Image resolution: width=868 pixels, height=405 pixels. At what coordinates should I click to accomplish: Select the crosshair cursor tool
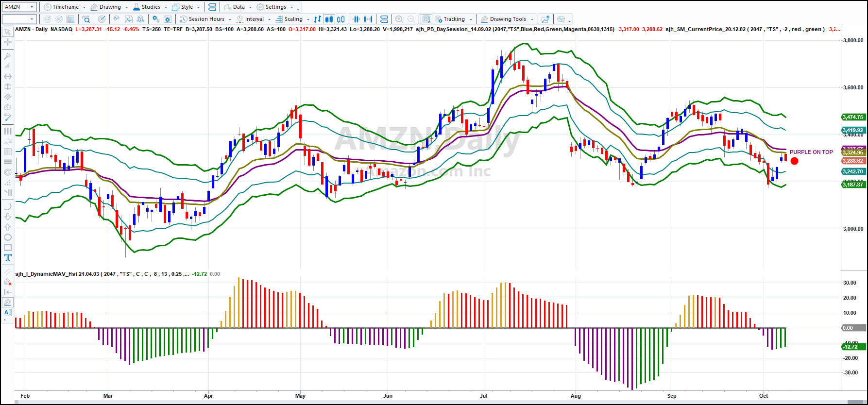pyautogui.click(x=8, y=42)
